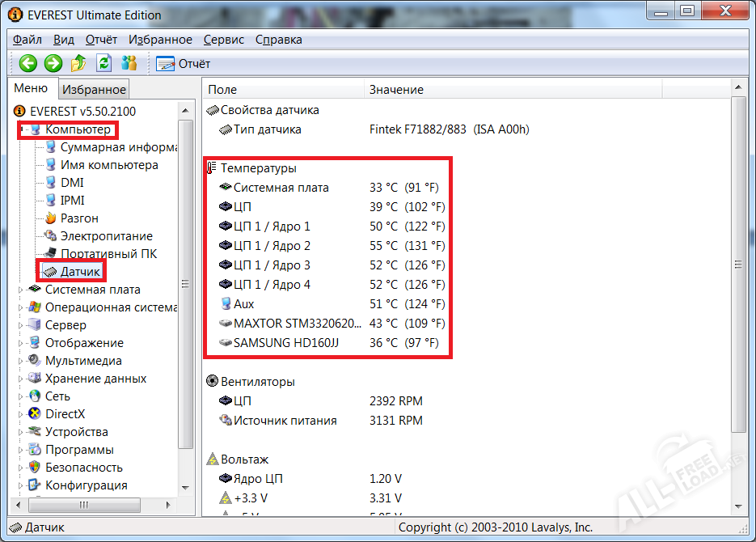Open the users icon in toolbar

[x=129, y=63]
